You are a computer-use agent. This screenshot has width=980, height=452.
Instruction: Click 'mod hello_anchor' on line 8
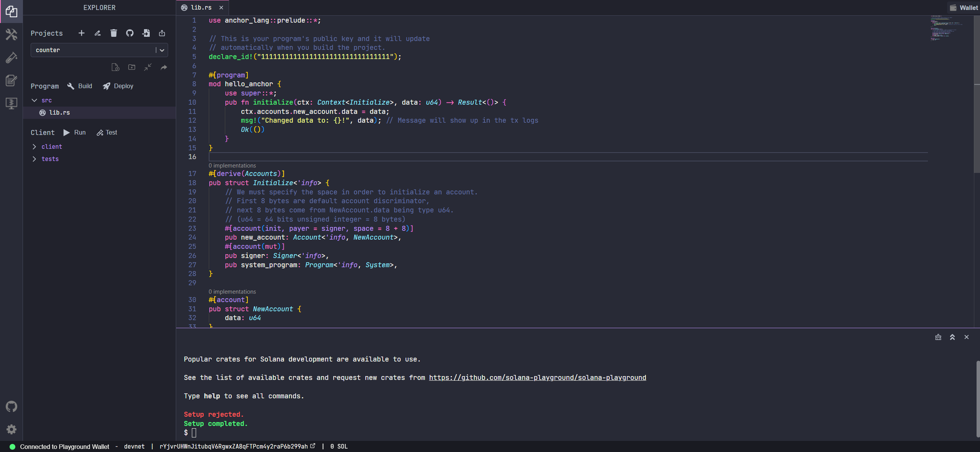click(241, 84)
